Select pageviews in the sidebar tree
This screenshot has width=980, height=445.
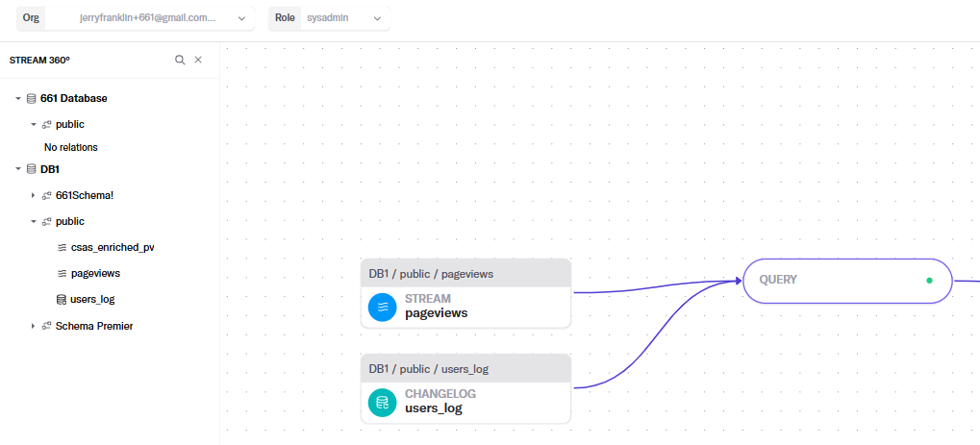point(95,273)
